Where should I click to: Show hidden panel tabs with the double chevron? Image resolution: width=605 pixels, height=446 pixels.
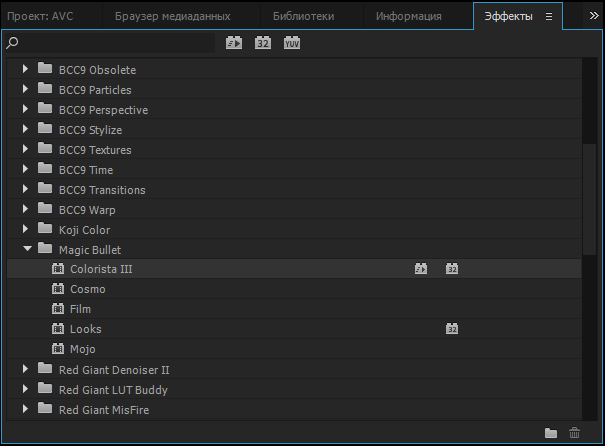click(x=594, y=16)
